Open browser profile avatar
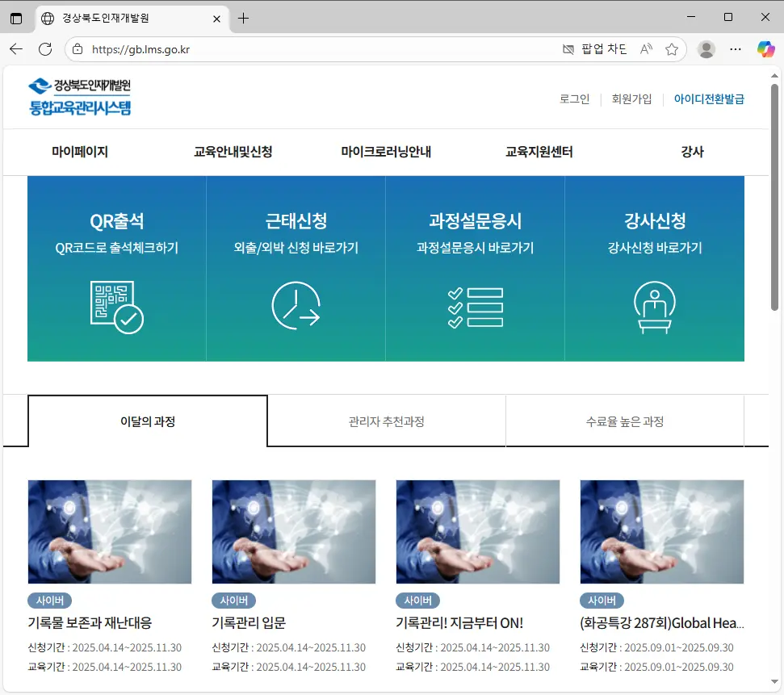Image resolution: width=784 pixels, height=695 pixels. click(706, 49)
